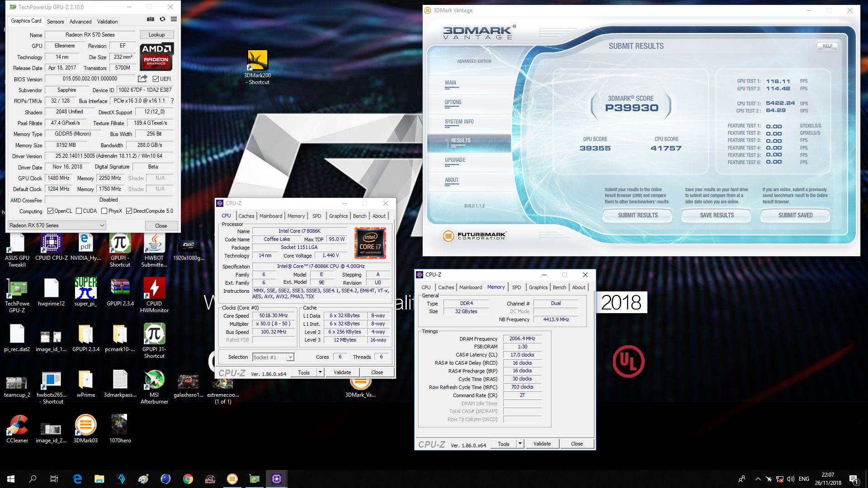The height and width of the screenshot is (488, 868).
Task: Click the ENG language indicator
Action: (x=804, y=479)
